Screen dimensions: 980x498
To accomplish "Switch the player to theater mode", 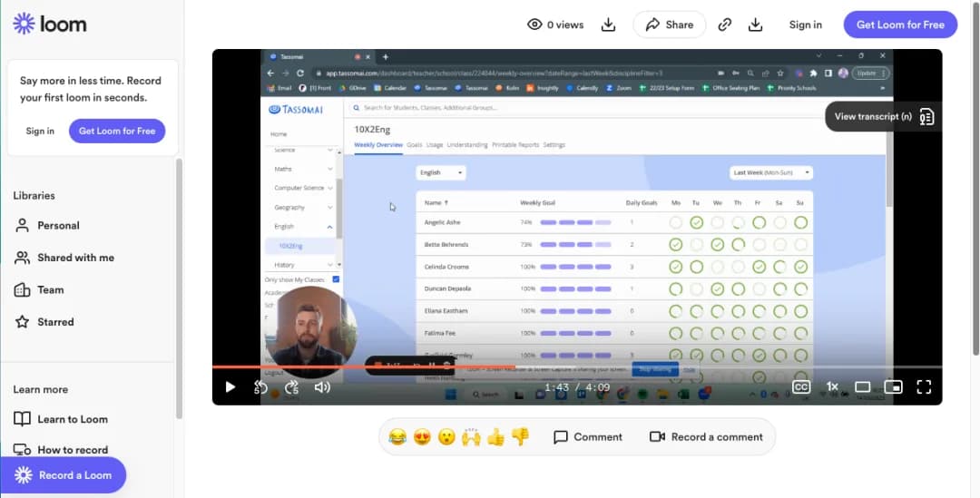I will click(863, 387).
